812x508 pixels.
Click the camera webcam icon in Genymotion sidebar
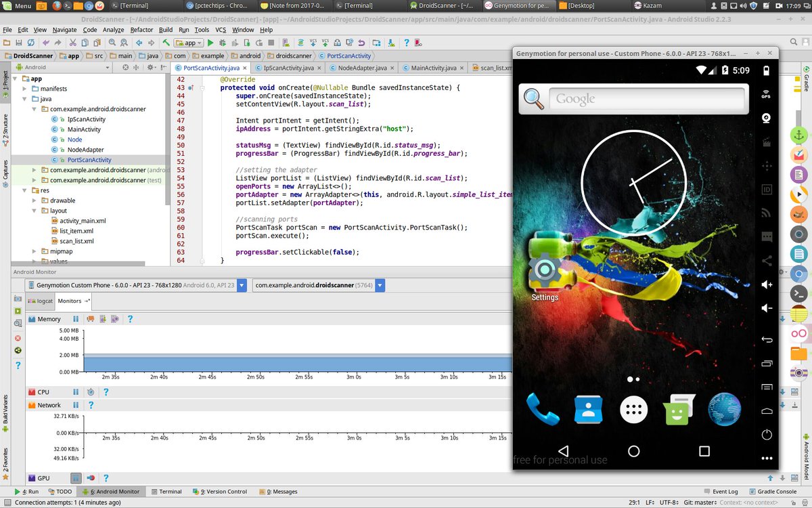coord(766,118)
